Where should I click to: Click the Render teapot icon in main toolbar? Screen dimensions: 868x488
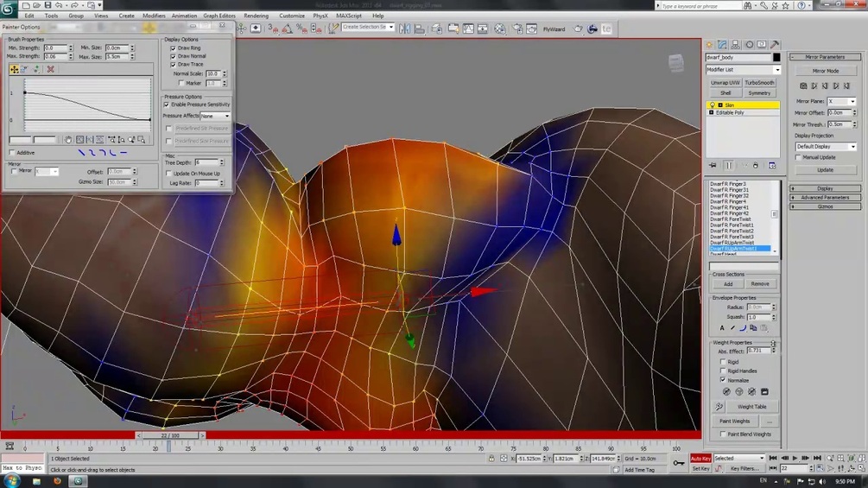click(x=578, y=29)
